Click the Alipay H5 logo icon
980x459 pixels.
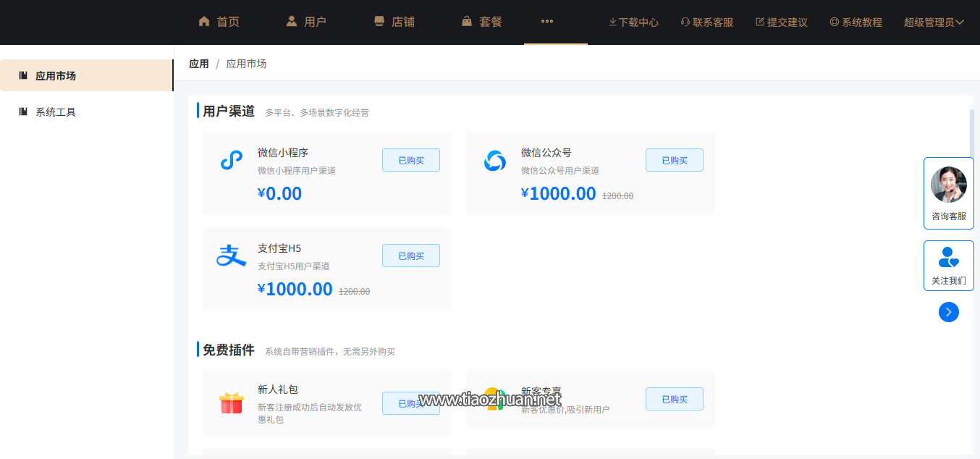click(x=231, y=256)
